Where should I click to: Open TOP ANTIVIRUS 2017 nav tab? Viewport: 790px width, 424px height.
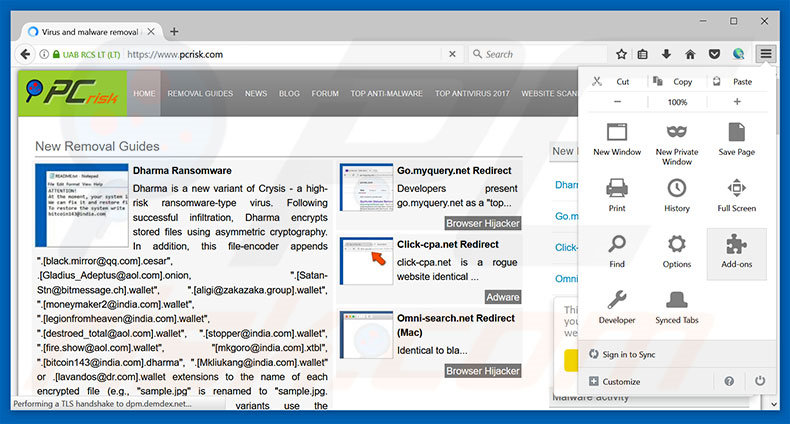click(x=472, y=94)
